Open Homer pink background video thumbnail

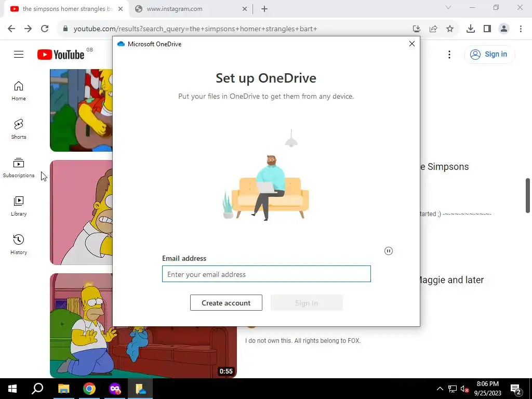pos(81,212)
